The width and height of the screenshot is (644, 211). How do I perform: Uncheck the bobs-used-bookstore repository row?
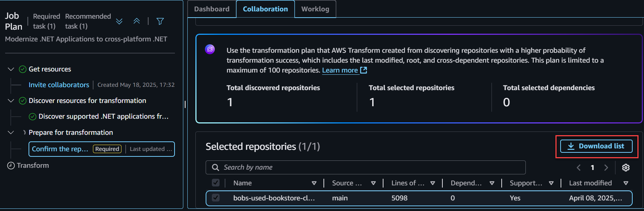[216, 198]
